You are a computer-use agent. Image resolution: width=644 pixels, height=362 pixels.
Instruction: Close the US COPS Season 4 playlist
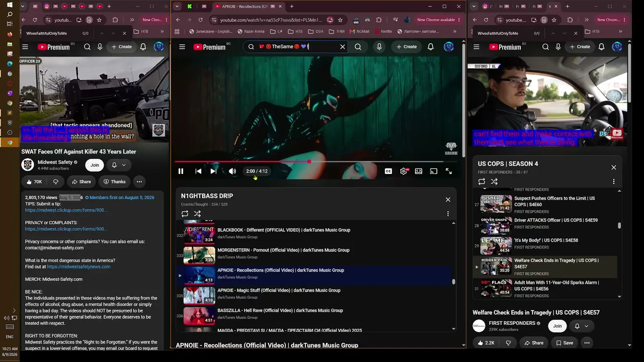613,167
